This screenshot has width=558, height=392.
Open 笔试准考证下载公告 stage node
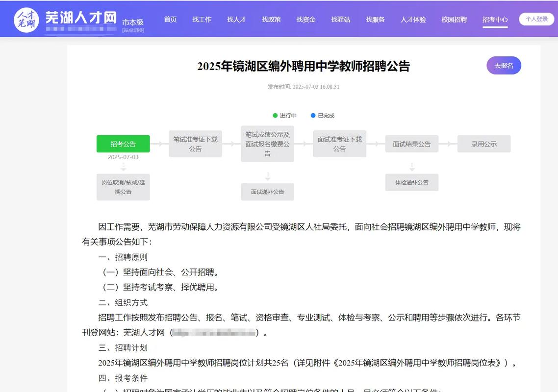click(195, 144)
